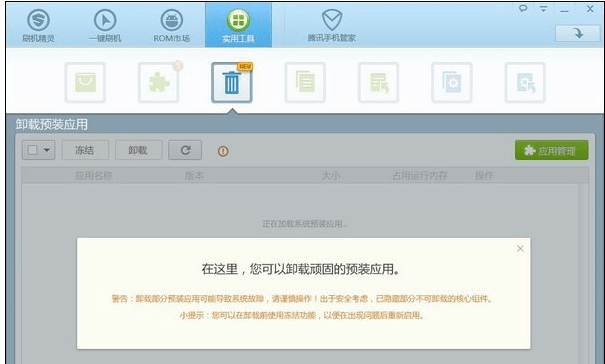Open 应用管理 green button
Viewport: 605px width, 364px height.
(x=552, y=150)
